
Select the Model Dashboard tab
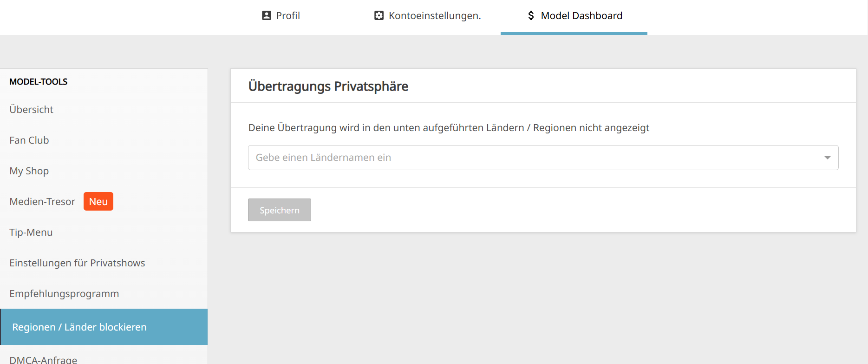point(581,16)
